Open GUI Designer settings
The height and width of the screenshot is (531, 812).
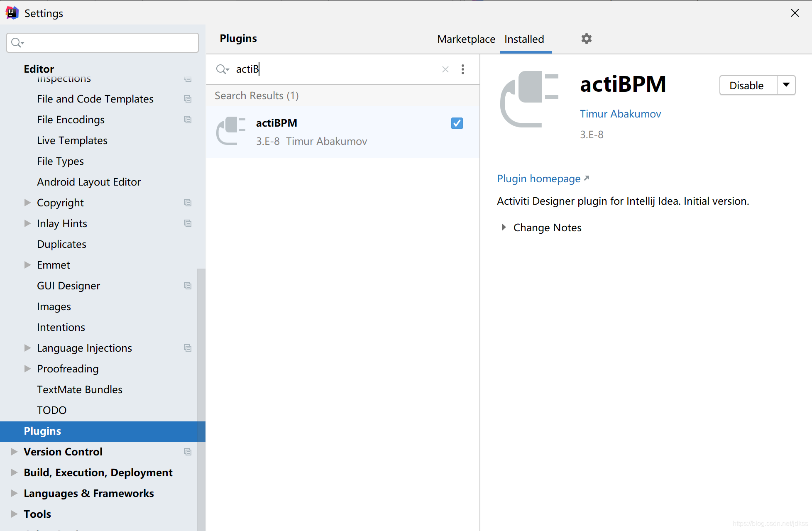coord(68,286)
